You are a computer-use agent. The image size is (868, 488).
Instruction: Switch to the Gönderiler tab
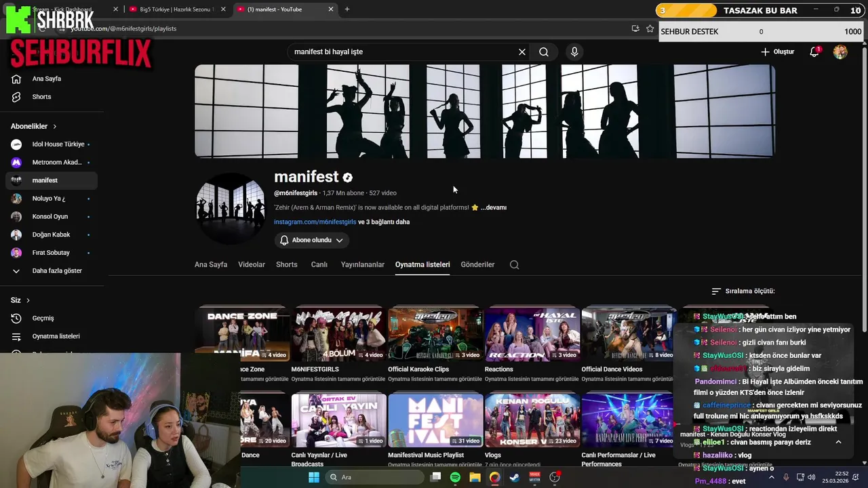coord(477,264)
